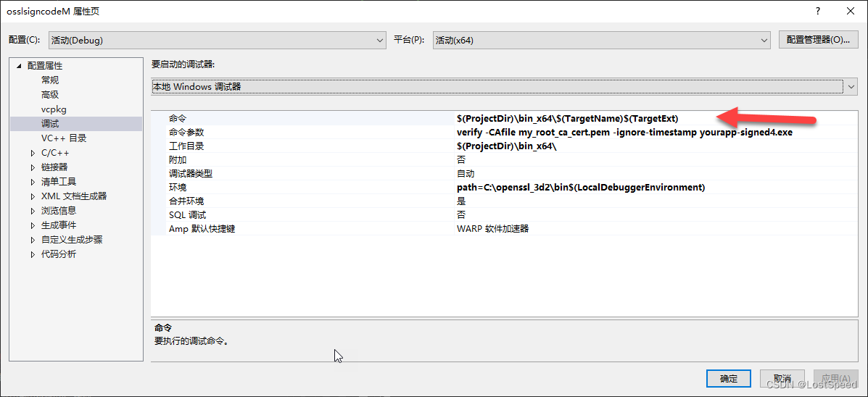The height and width of the screenshot is (397, 868).
Task: Click the 附加 property name
Action: [x=178, y=160]
